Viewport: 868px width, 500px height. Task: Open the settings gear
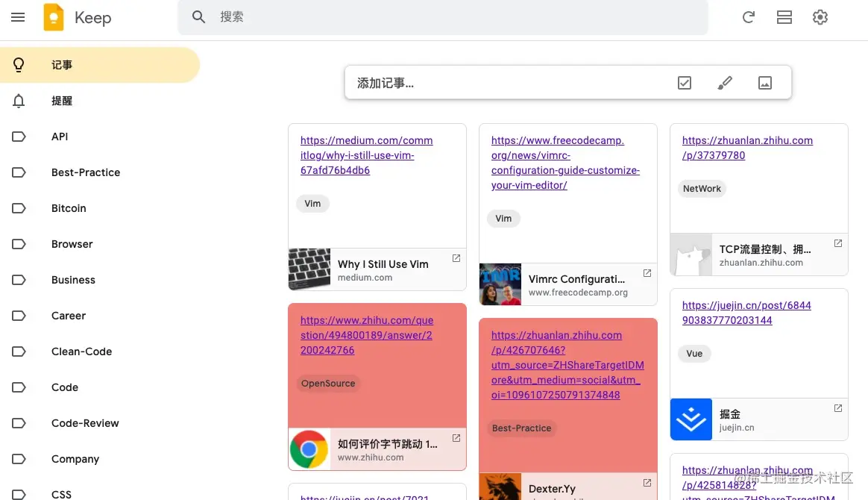coord(820,17)
